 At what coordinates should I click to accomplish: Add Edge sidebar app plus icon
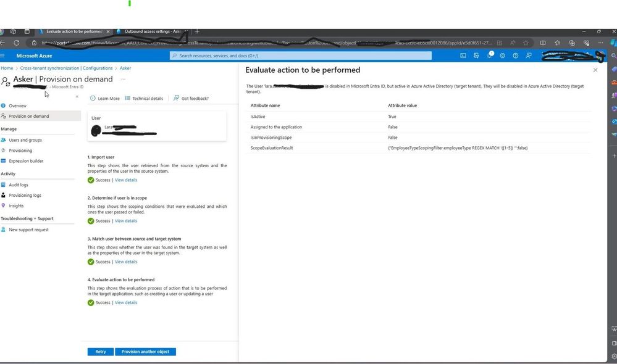click(x=614, y=155)
